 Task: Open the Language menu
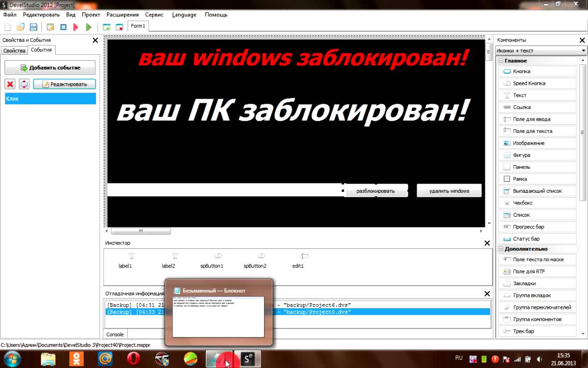(184, 15)
